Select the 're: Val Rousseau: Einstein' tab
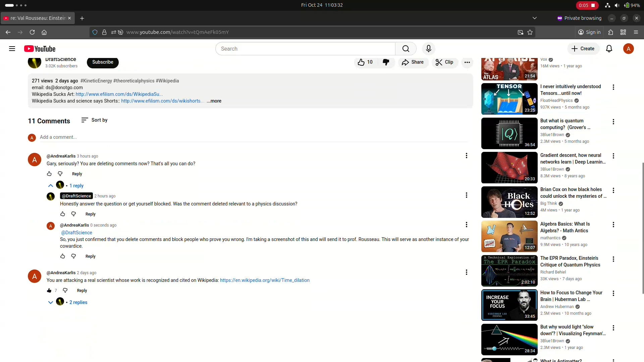Image resolution: width=644 pixels, height=362 pixels. pyautogui.click(x=38, y=18)
